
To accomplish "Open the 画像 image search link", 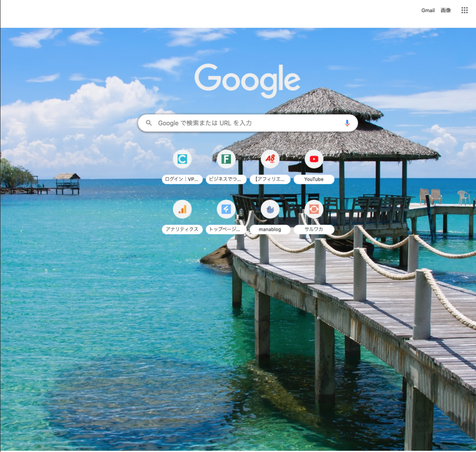I will tap(446, 10).
